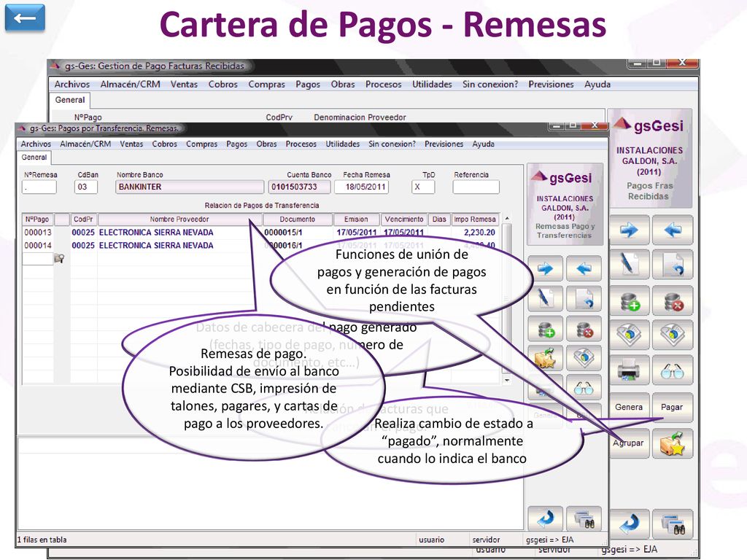Image resolution: width=747 pixels, height=560 pixels.
Task: Click the Fecha Remesa field 18/05/2011
Action: coord(361,187)
